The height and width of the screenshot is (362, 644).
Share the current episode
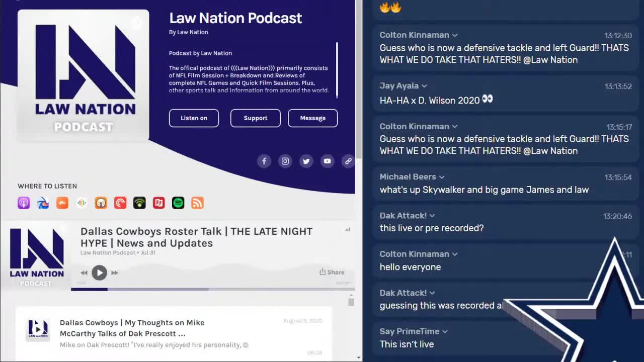(x=332, y=272)
